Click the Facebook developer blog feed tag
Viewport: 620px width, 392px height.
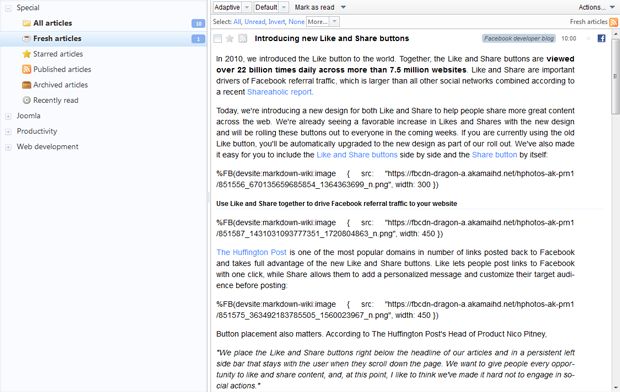click(519, 38)
